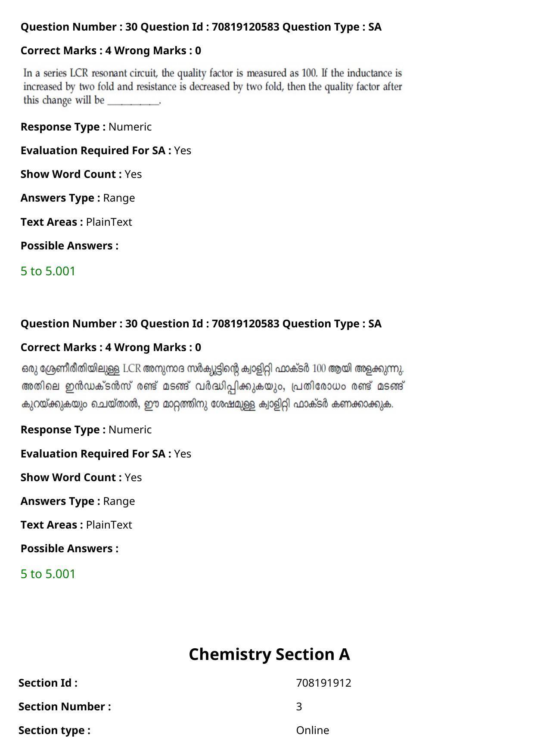Click the first green answer 5 to 5.001
534x756 pixels.
click(48, 271)
